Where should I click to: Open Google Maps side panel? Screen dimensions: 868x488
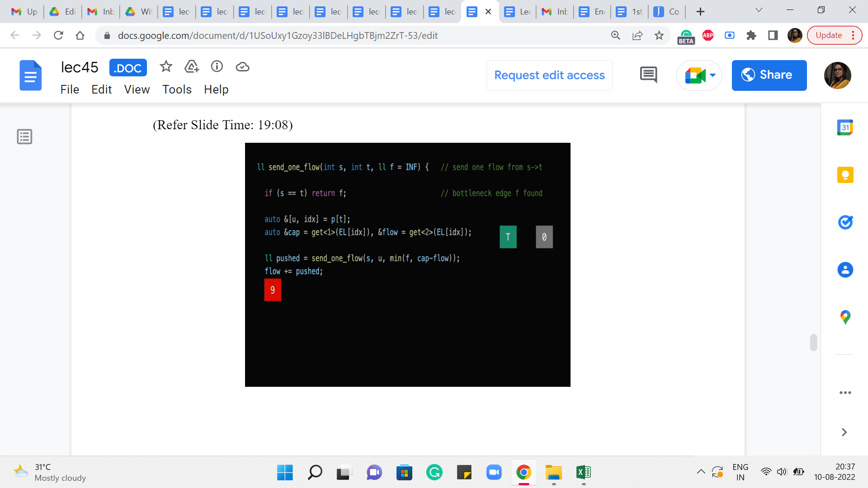click(x=845, y=317)
